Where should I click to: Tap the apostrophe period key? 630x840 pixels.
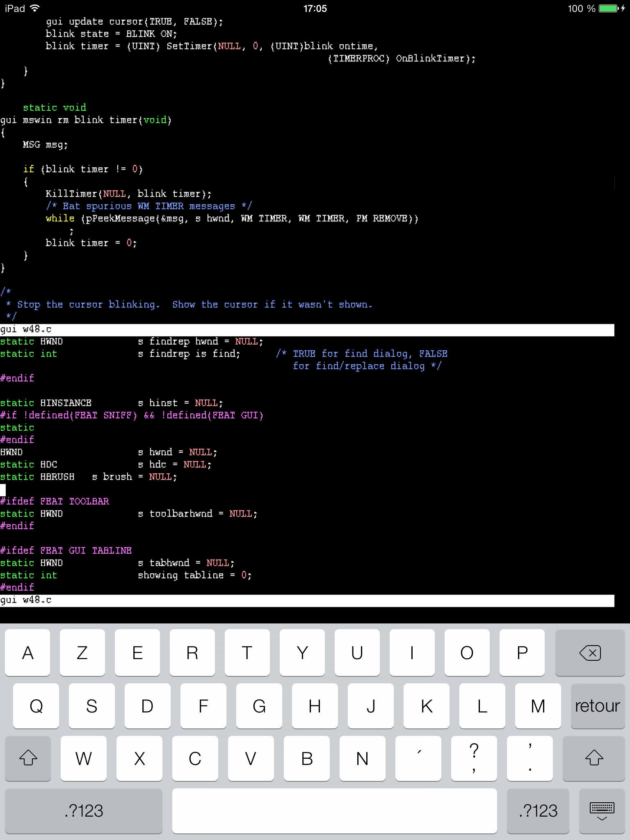tap(530, 758)
